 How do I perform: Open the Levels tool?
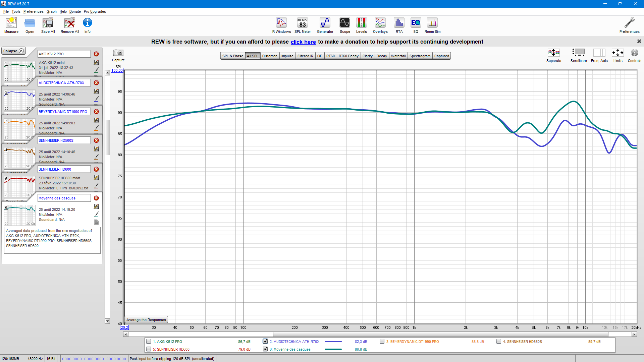[361, 25]
